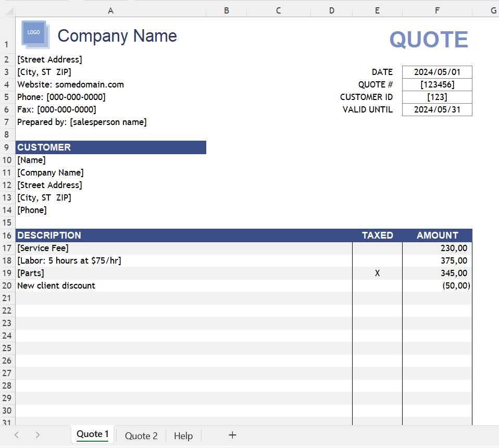
Task: Click the X taxed mark for Parts
Action: tap(377, 273)
